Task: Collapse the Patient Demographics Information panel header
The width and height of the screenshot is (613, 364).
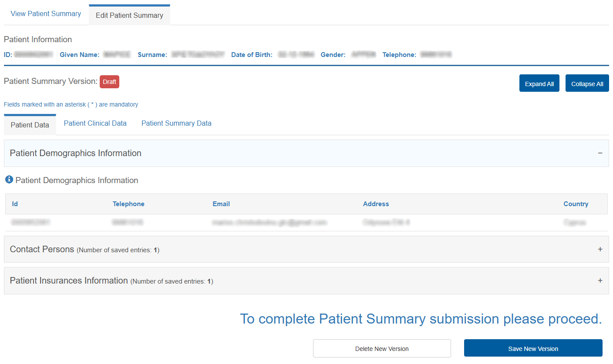Action: [x=76, y=154]
